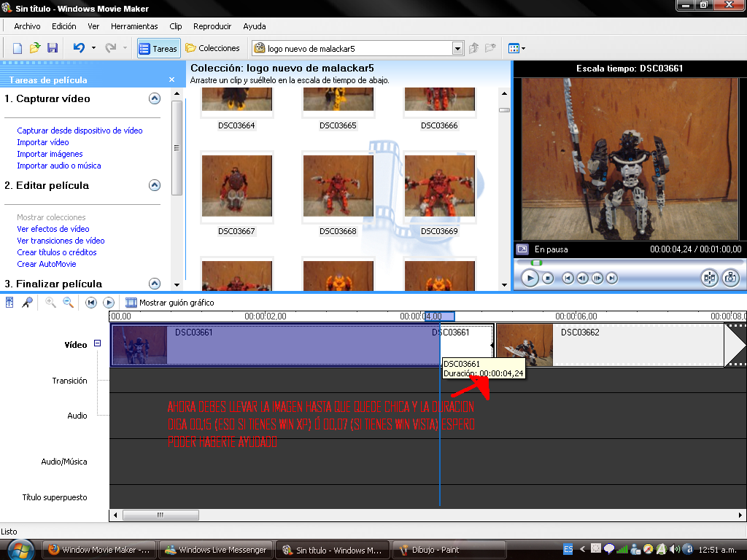Select the narration microphone icon on the timeline toolbar
Image resolution: width=747 pixels, height=560 pixels.
coord(27,302)
